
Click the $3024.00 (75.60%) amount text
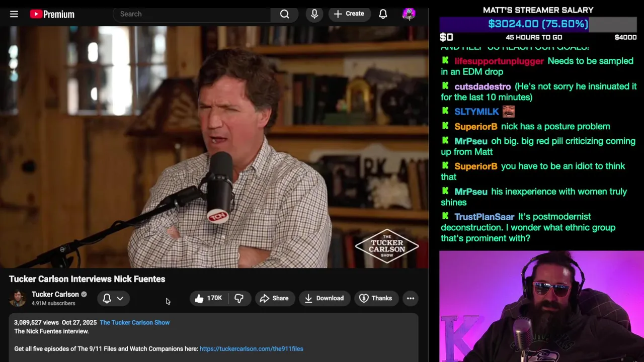[x=538, y=24]
